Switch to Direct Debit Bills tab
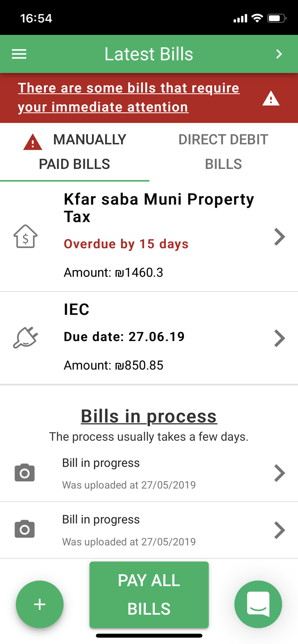This screenshot has width=298, height=644. click(223, 152)
